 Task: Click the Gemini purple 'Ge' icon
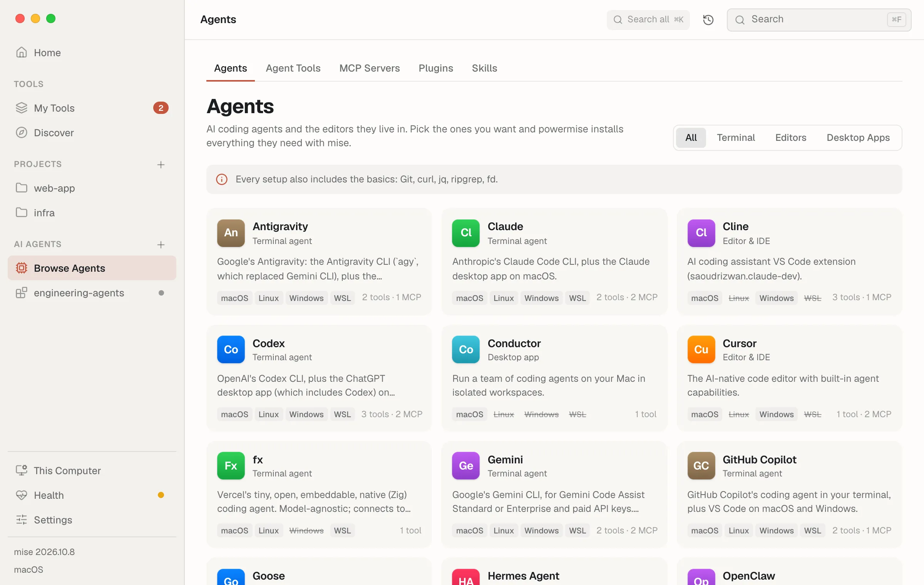pyautogui.click(x=466, y=466)
